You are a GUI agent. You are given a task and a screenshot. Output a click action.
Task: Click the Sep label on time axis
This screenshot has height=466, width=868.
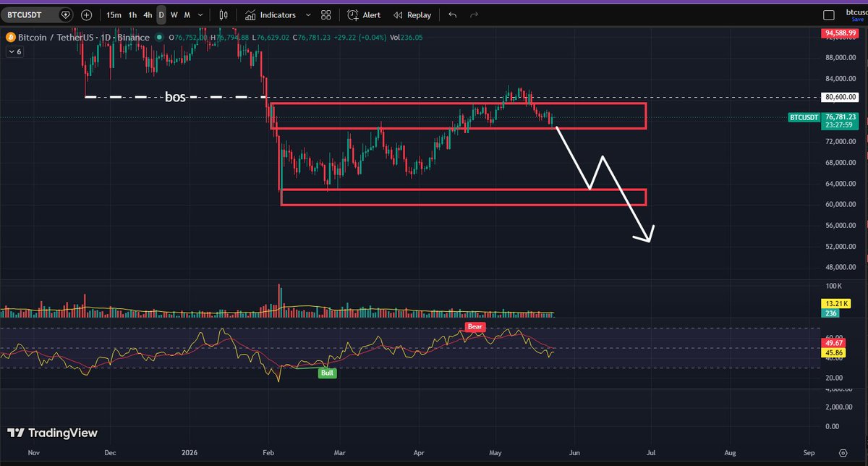[x=809, y=453]
